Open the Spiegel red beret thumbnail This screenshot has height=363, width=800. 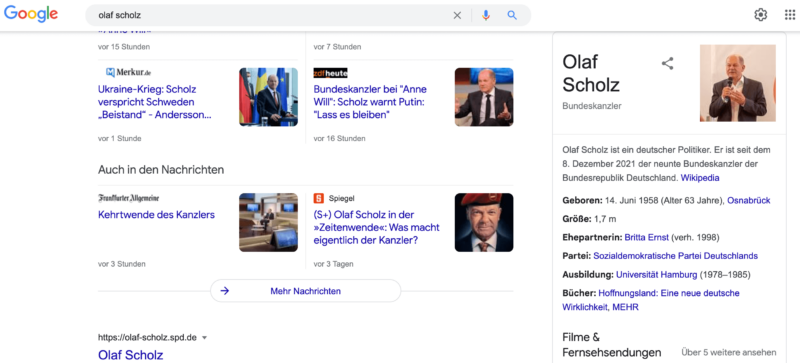tap(484, 223)
